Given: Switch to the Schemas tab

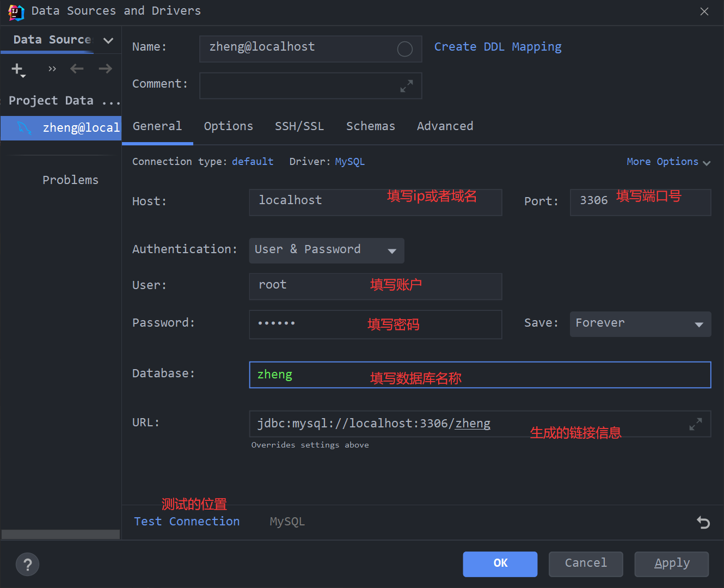Looking at the screenshot, I should pyautogui.click(x=370, y=126).
